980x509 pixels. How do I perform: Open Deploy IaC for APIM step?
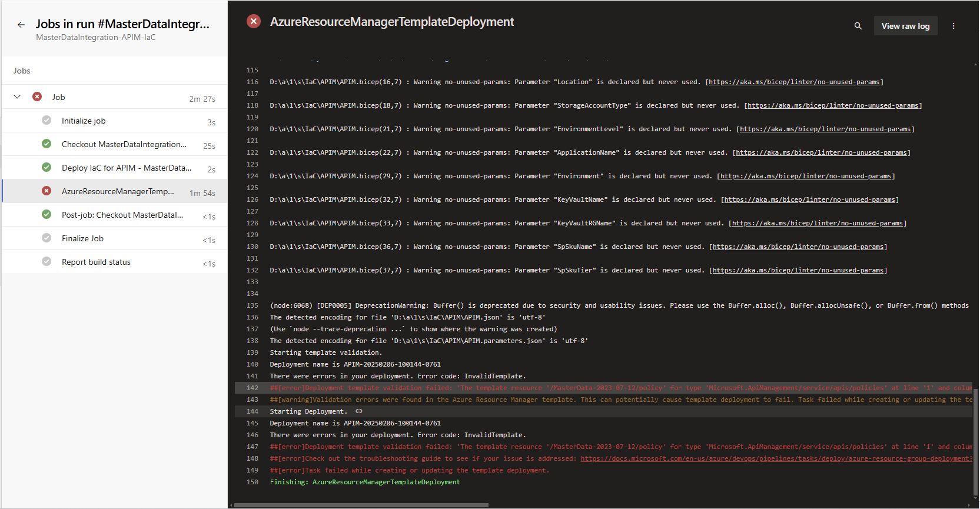(115, 168)
